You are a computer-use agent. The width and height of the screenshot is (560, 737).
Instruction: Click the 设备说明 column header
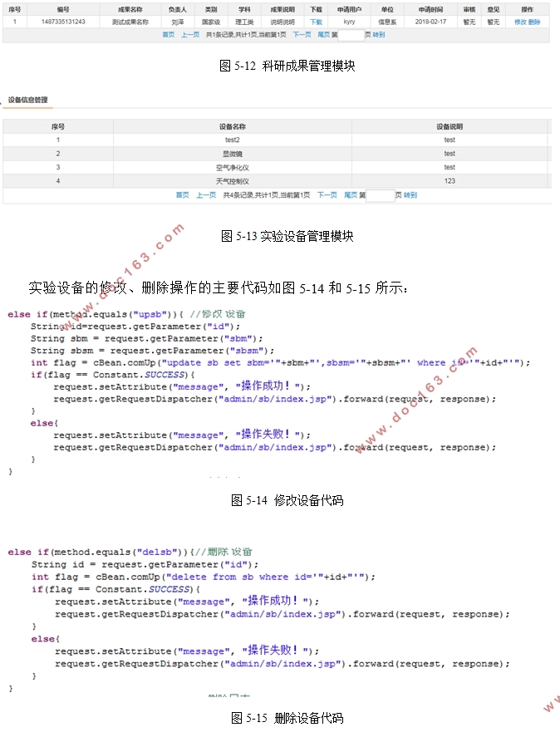(x=449, y=126)
